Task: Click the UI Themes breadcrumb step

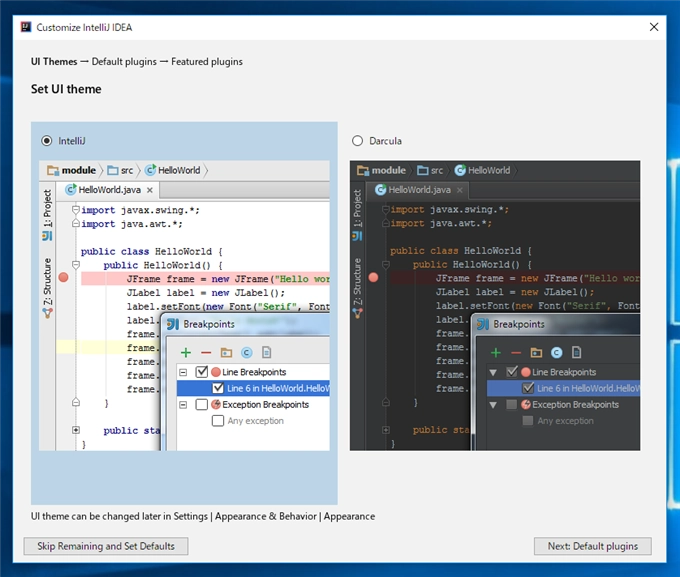Action: click(54, 62)
